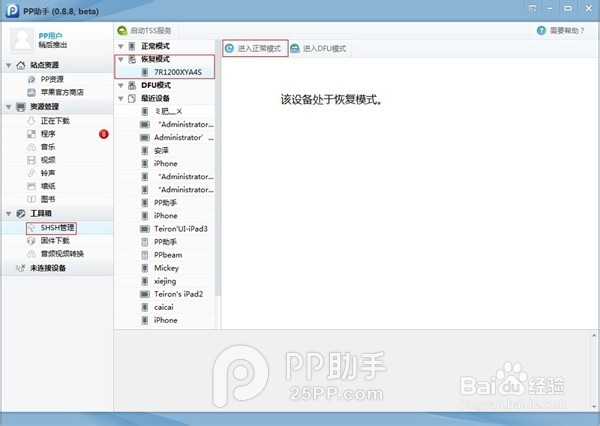Click the log panel scroll-up arrow

594,335
